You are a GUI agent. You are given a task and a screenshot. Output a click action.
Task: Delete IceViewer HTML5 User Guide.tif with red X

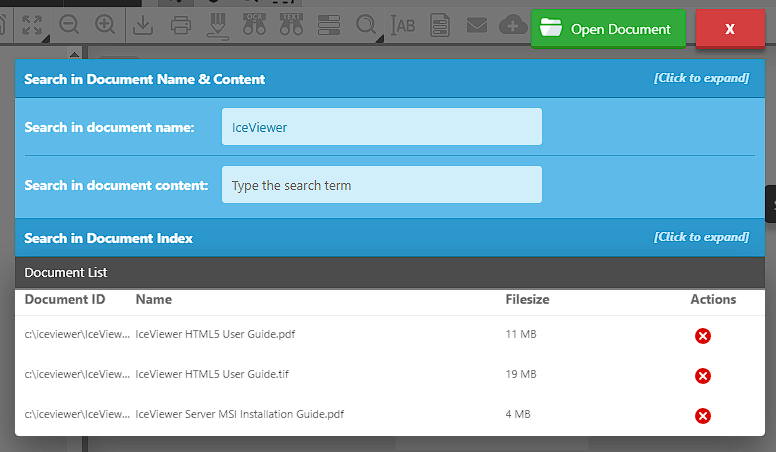click(703, 376)
